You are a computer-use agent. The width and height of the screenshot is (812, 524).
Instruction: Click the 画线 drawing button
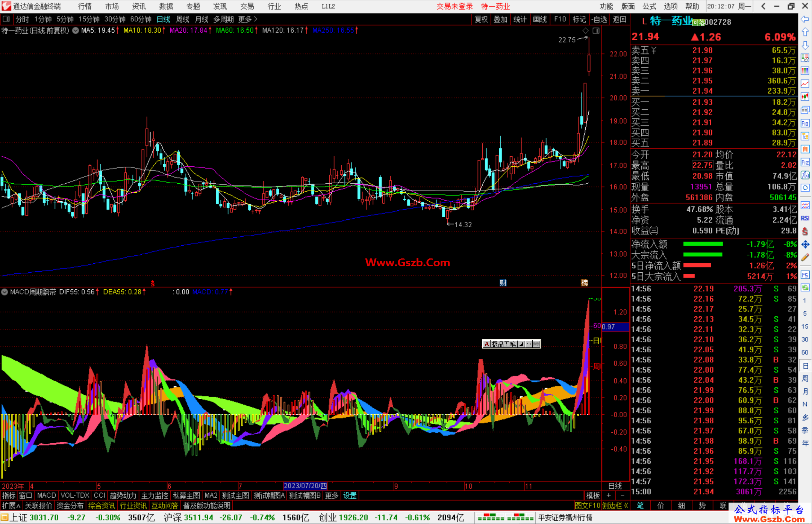point(540,19)
